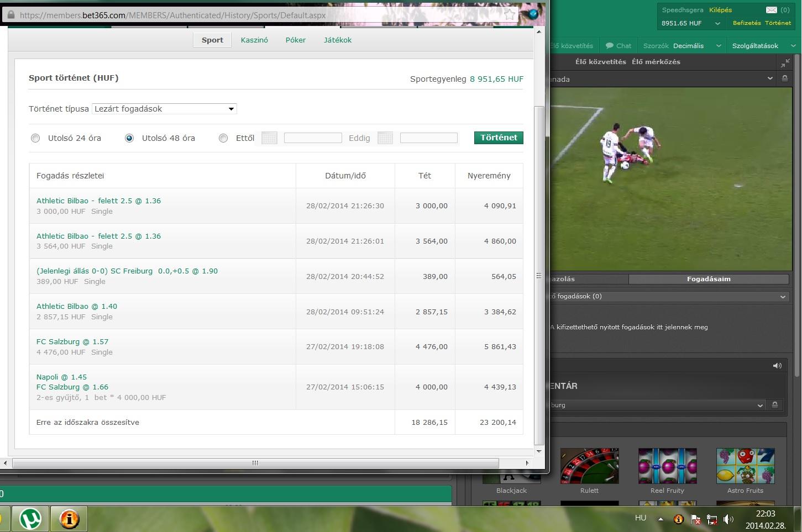Open the Történet típusa dropdown

click(164, 109)
